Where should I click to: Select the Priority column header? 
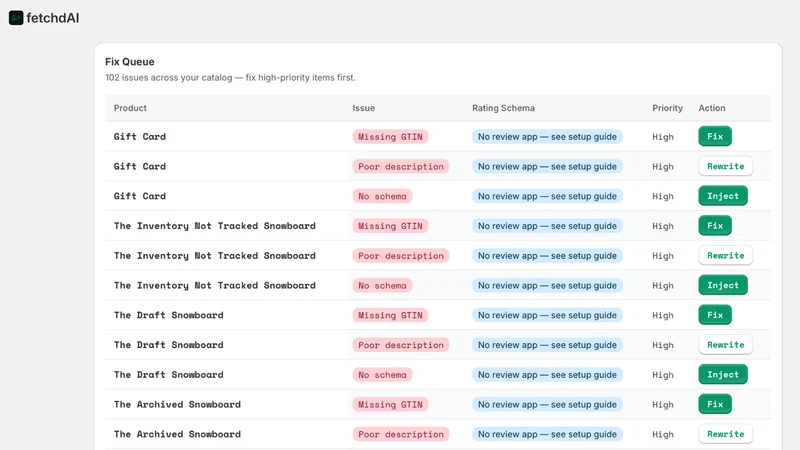tap(667, 108)
